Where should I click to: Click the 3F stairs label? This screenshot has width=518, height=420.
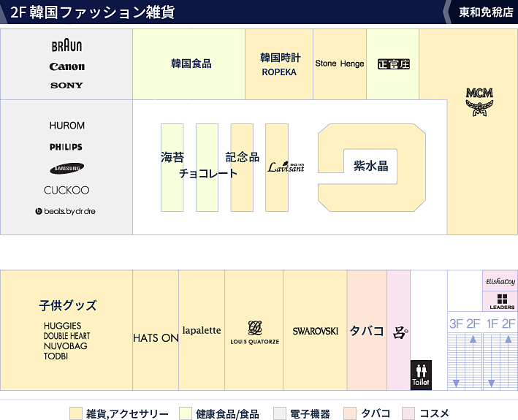click(456, 324)
